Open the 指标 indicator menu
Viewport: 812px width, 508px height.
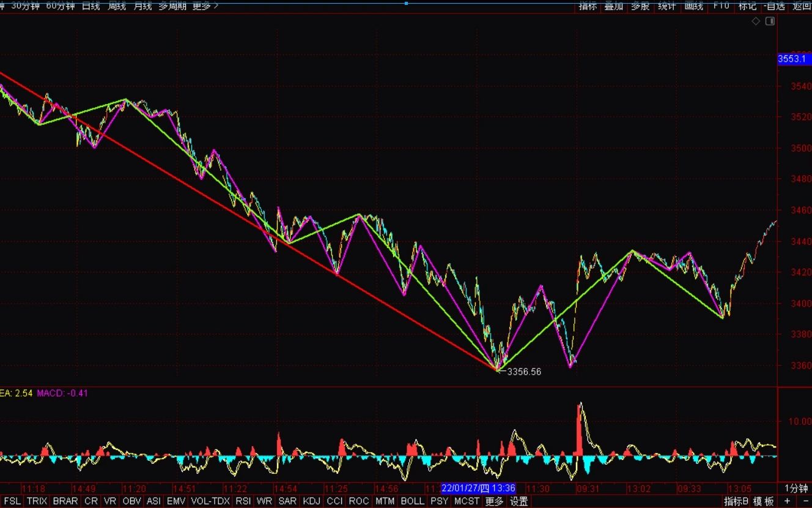click(x=588, y=6)
